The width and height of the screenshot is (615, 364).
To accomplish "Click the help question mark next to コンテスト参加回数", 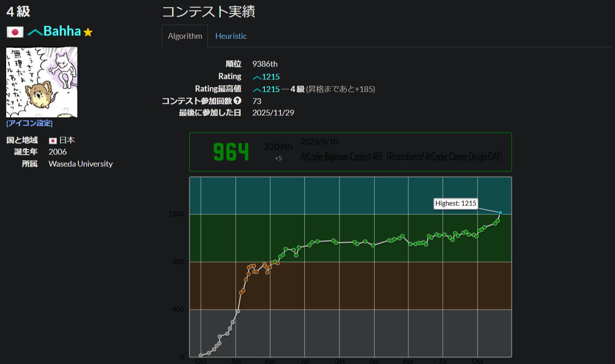I will [238, 100].
